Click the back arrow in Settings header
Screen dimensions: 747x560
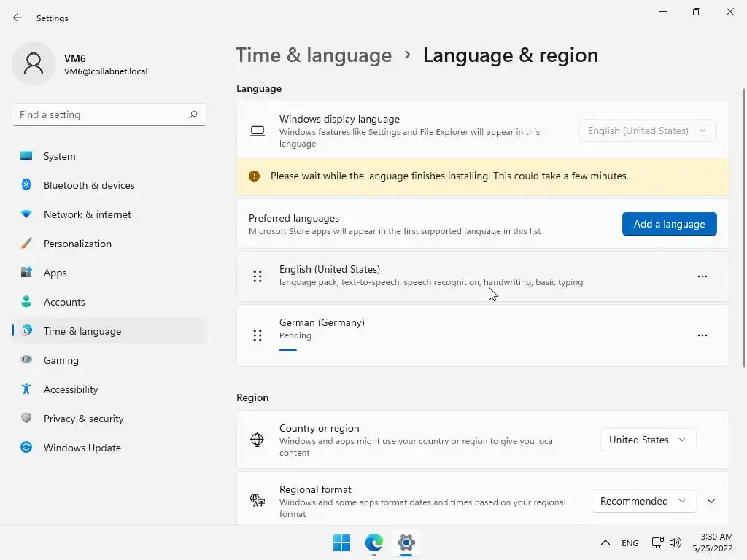[x=18, y=17]
